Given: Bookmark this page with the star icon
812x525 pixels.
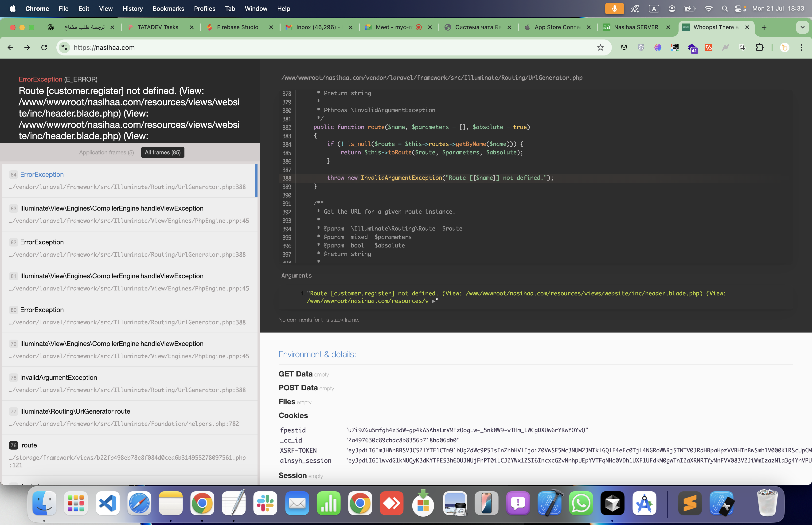Looking at the screenshot, I should coord(600,47).
